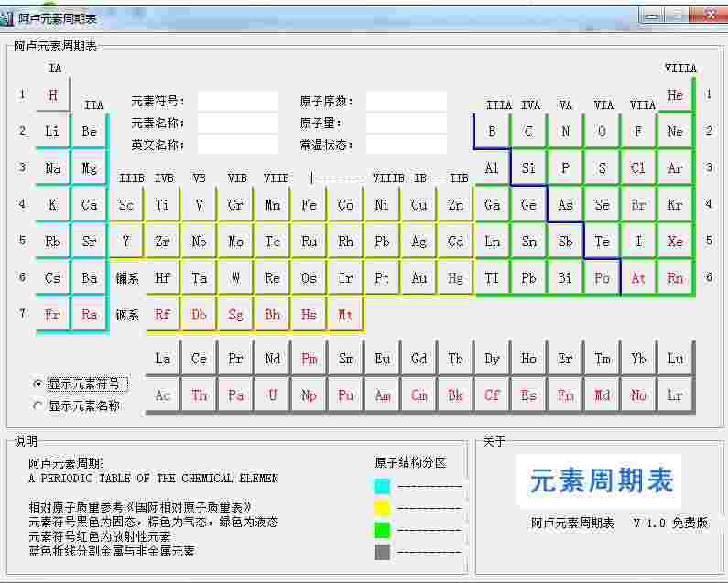The image size is (728, 583).
Task: Click the 常温状态 text field
Action: tap(407, 145)
